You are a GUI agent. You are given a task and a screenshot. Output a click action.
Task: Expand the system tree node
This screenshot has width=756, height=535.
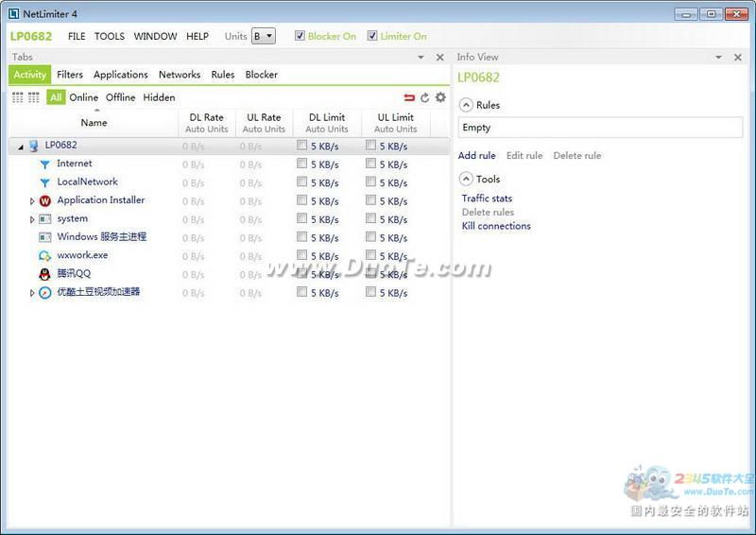pos(32,219)
